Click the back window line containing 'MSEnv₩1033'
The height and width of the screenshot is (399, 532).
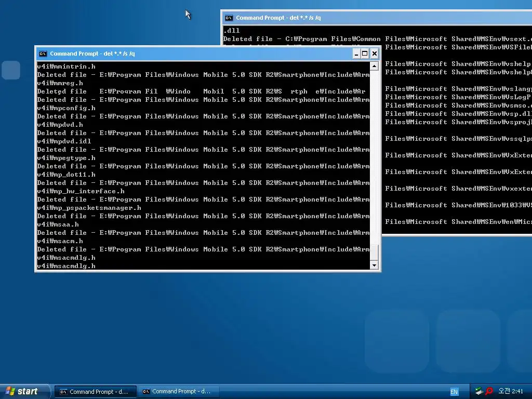458,205
